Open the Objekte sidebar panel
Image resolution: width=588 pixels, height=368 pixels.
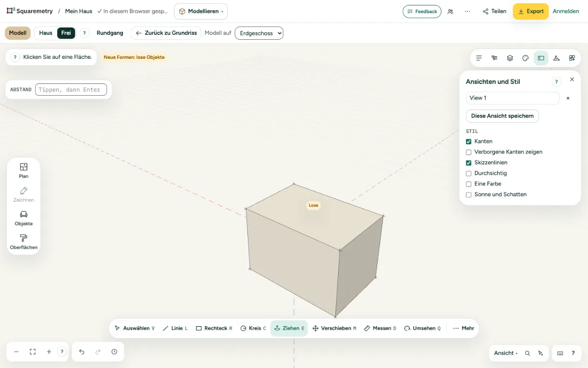(x=24, y=218)
